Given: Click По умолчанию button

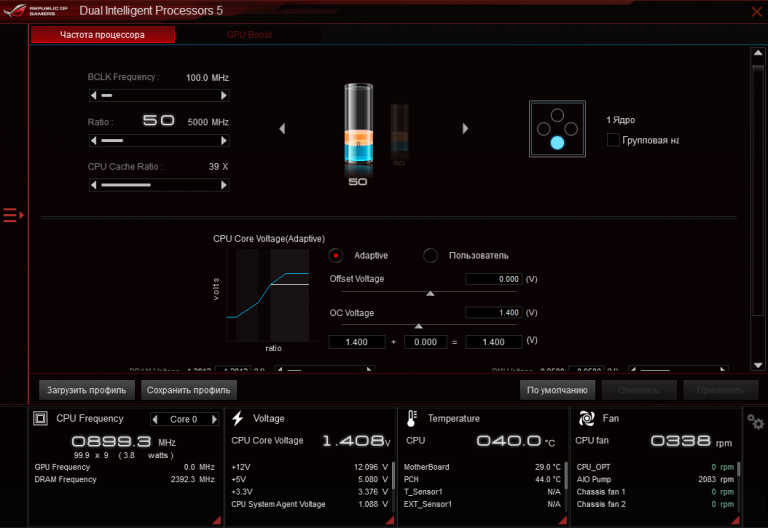Looking at the screenshot, I should point(557,390).
